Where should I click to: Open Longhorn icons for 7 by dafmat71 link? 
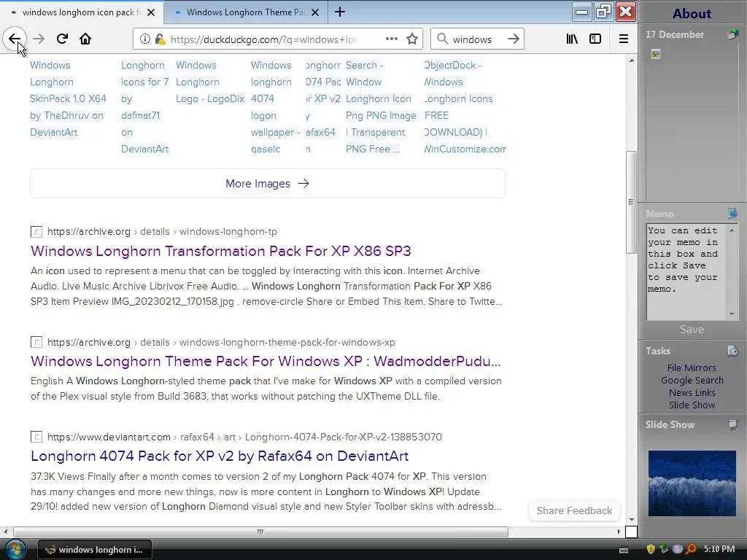coord(145,107)
